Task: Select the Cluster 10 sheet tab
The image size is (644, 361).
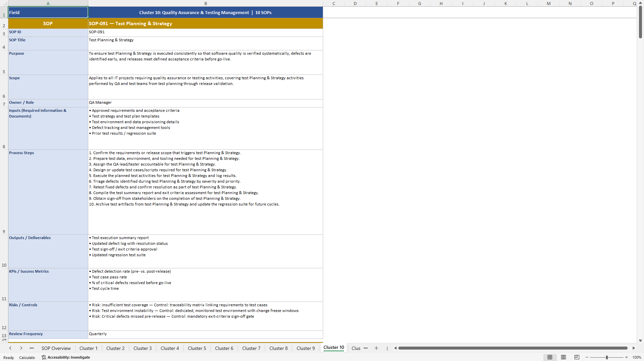Action: click(334, 348)
